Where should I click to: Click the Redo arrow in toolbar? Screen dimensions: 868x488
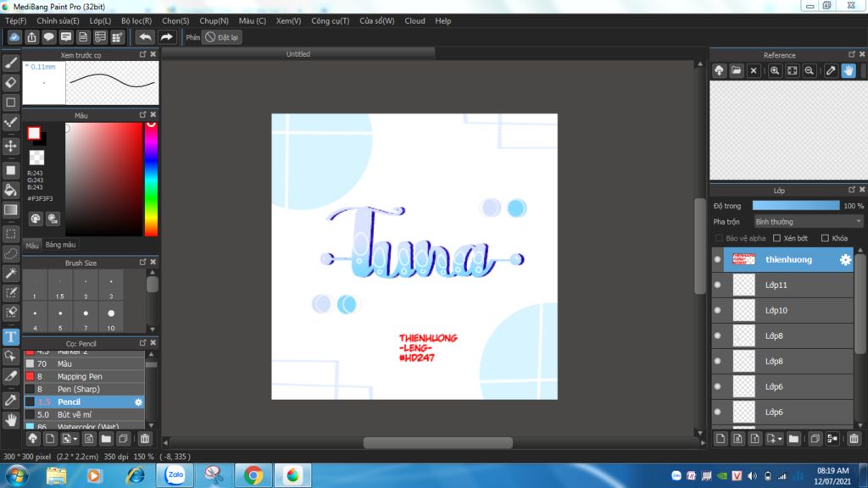[x=166, y=37]
